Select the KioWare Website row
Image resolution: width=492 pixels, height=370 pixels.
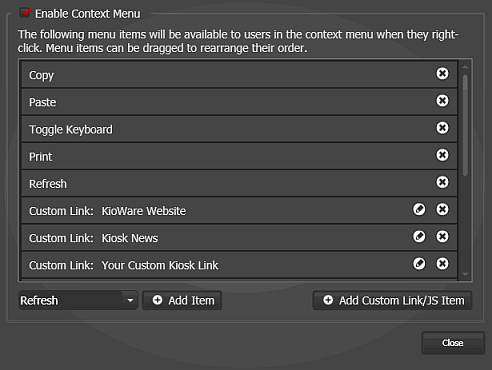pos(239,210)
